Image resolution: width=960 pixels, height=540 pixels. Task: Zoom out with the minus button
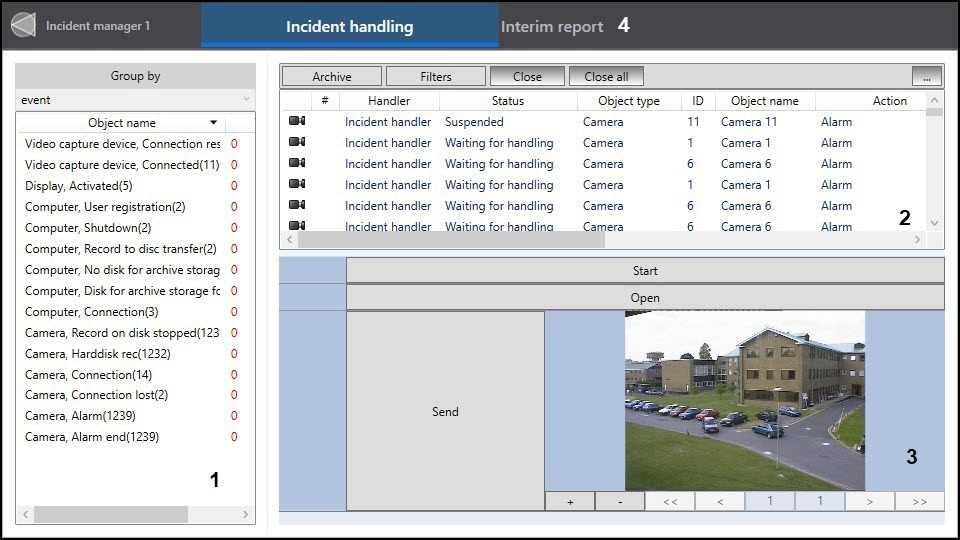pos(620,502)
